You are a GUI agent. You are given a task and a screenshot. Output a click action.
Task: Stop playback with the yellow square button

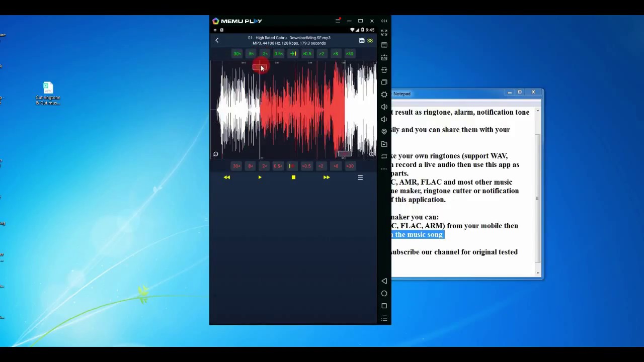[293, 177]
